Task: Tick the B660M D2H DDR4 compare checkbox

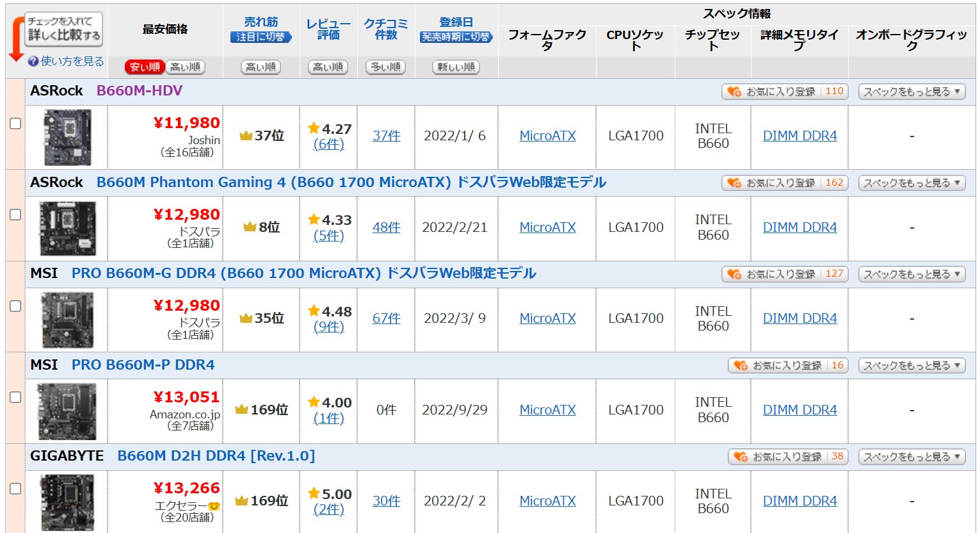Action: (15, 489)
